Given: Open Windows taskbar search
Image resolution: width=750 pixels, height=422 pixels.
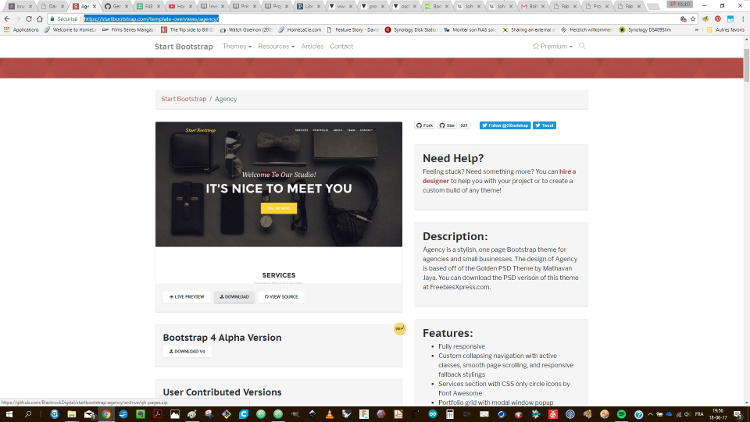Looking at the screenshot, I should [x=28, y=414].
